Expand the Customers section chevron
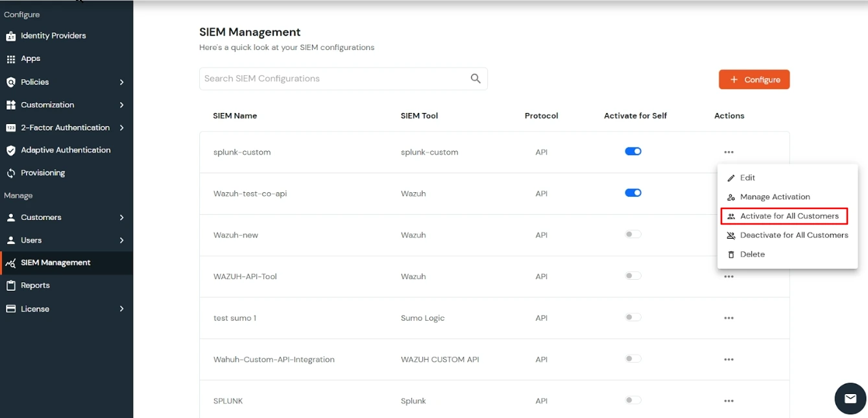 click(x=121, y=217)
